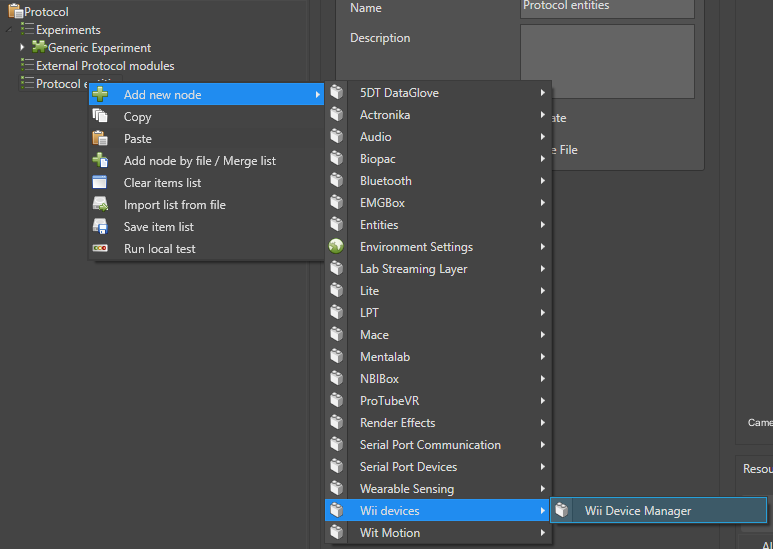Click the Generic Experiment puzzle icon
This screenshot has width=773, height=549.
click(39, 47)
